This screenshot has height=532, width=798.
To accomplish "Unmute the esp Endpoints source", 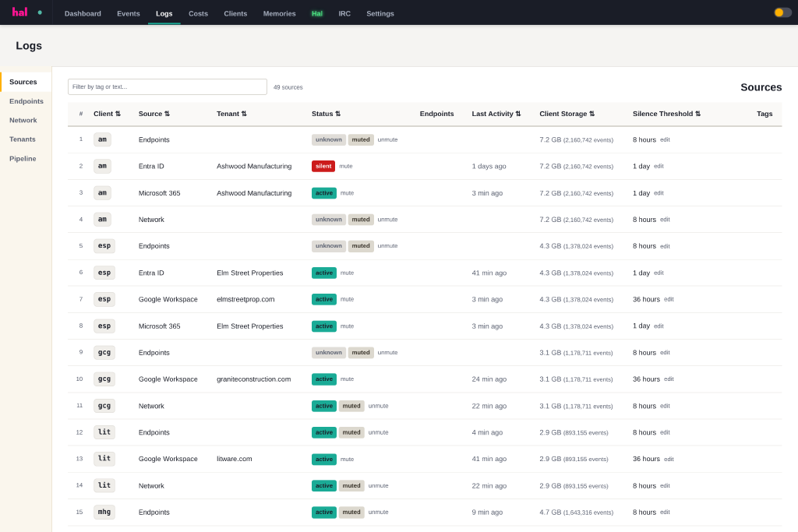I will [387, 246].
